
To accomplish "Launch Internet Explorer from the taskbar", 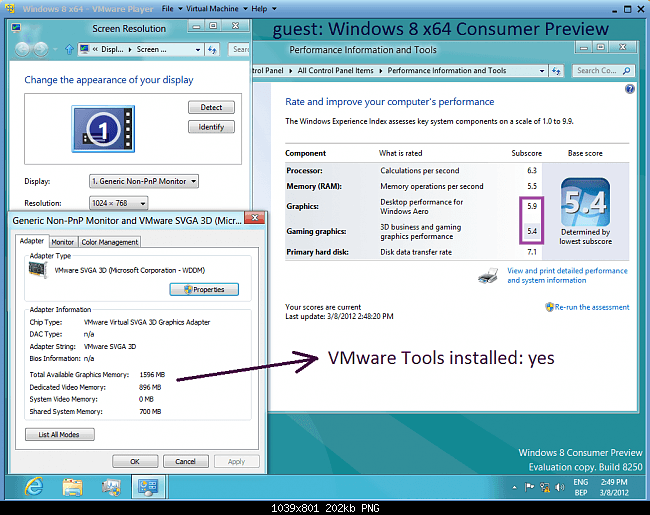I will tap(34, 486).
